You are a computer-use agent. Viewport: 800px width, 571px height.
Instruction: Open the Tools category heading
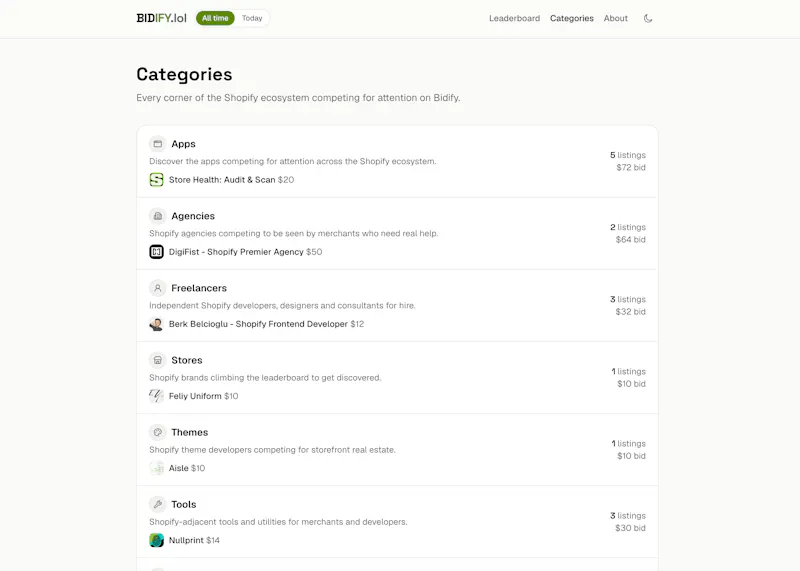tap(184, 504)
